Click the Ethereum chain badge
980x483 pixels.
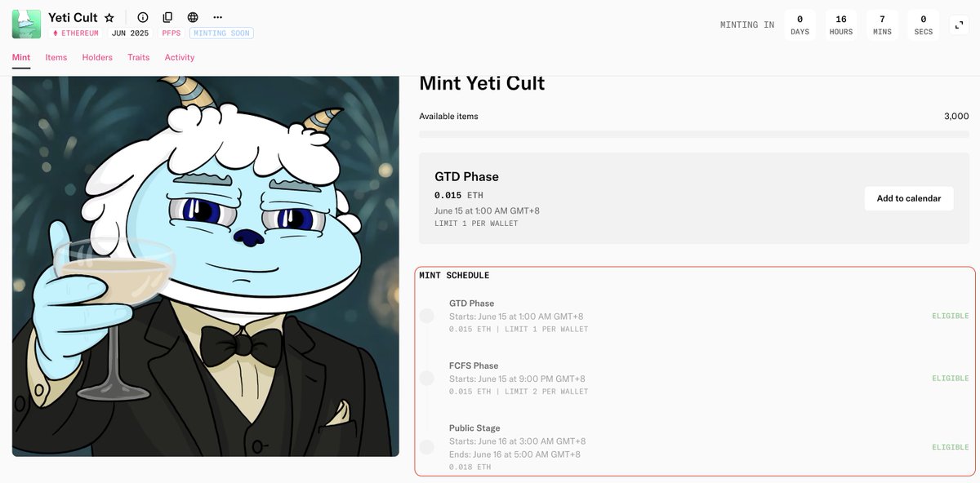tap(76, 33)
